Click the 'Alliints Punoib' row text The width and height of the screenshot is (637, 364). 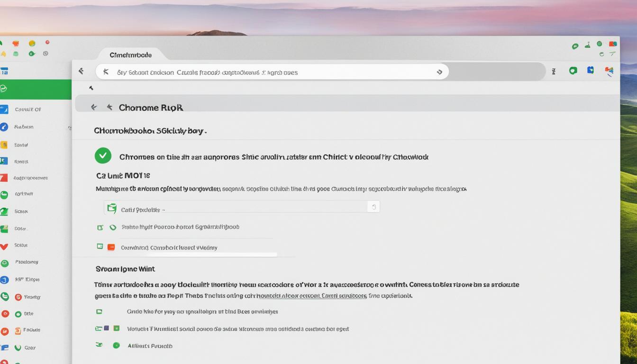(x=150, y=346)
